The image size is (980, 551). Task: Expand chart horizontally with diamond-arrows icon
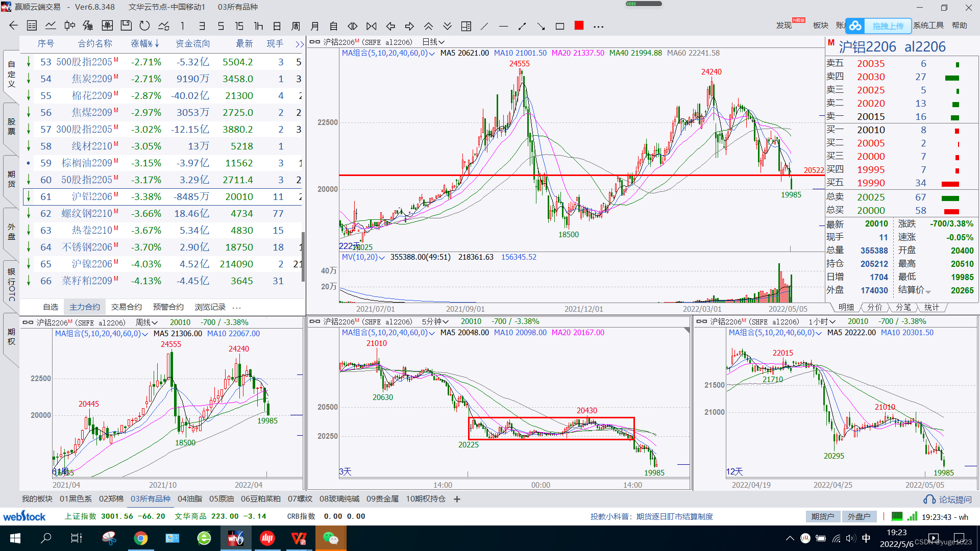[353, 26]
